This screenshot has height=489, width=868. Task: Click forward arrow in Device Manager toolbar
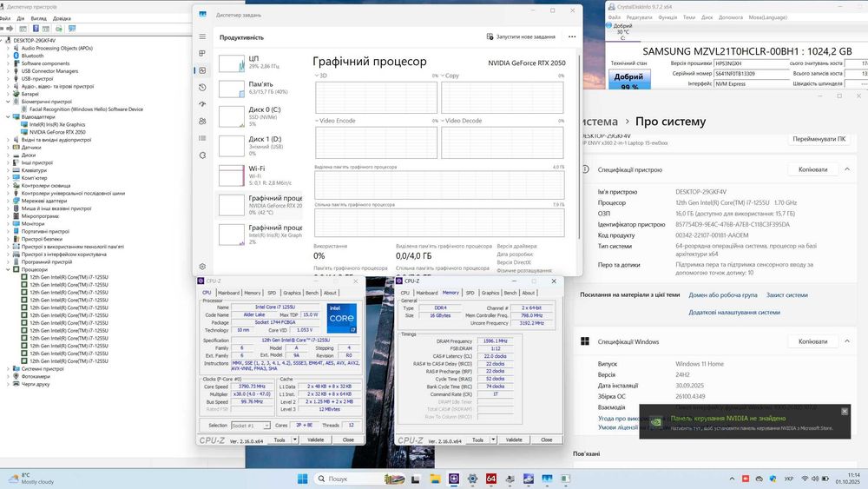tap(10, 29)
